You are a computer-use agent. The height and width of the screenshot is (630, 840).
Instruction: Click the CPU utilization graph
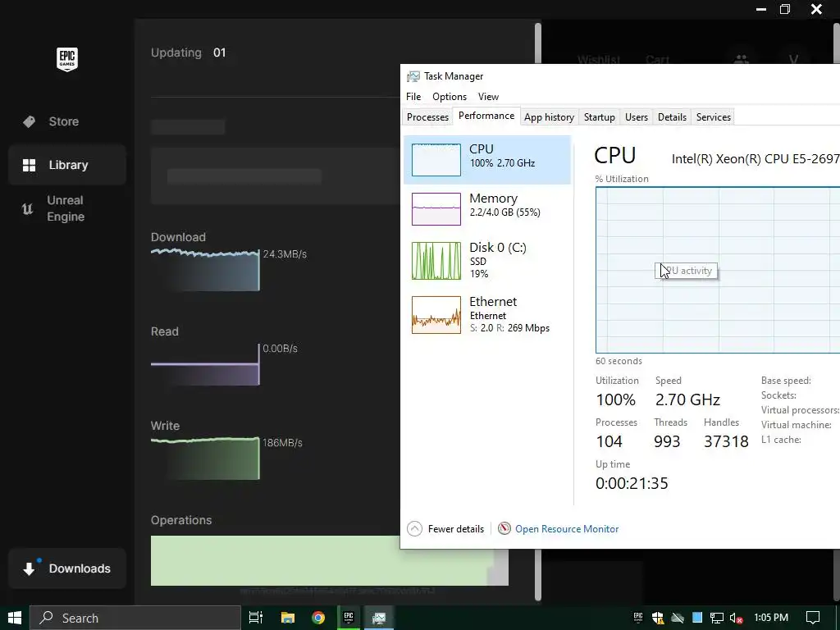[x=718, y=270]
